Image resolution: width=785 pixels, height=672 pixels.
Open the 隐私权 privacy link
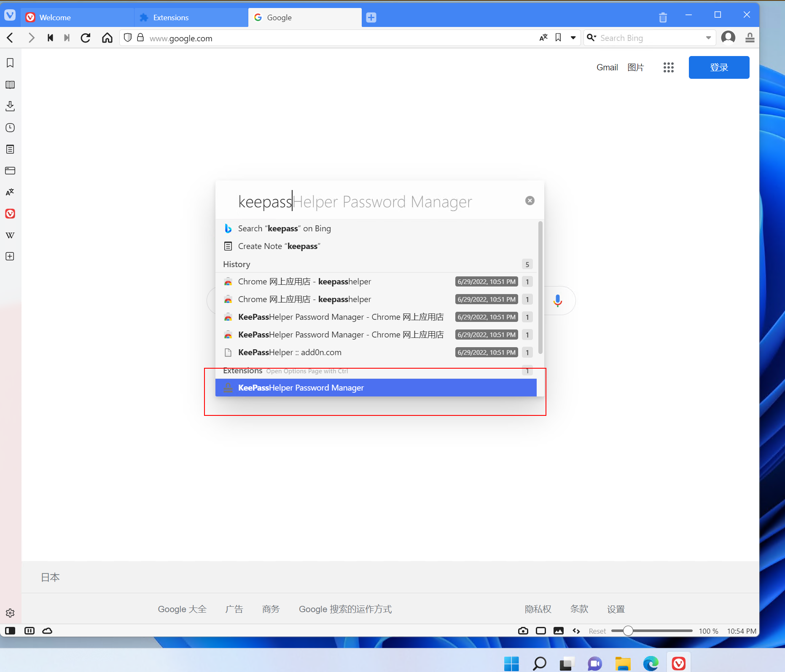(538, 609)
